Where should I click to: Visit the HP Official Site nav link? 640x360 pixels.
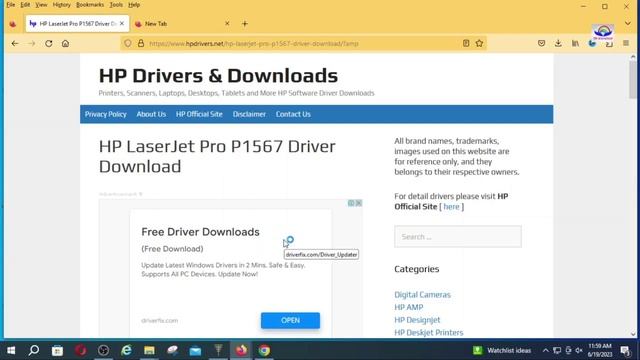(199, 114)
